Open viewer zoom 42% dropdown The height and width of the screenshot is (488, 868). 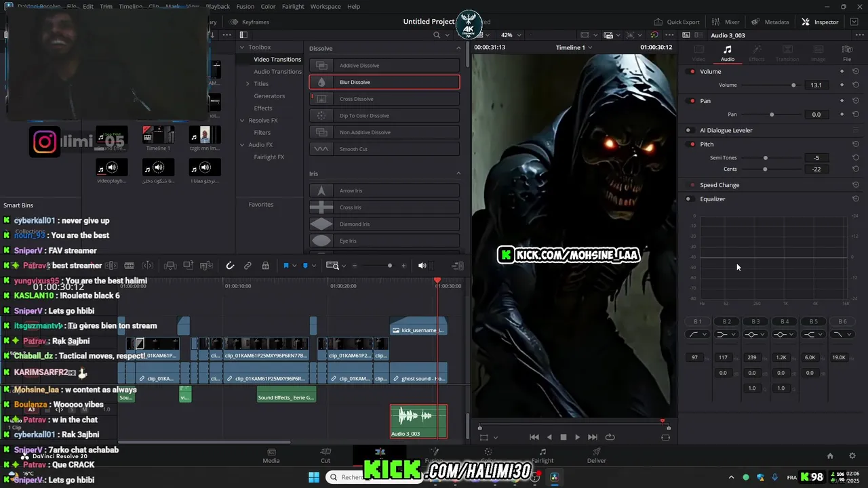(511, 35)
